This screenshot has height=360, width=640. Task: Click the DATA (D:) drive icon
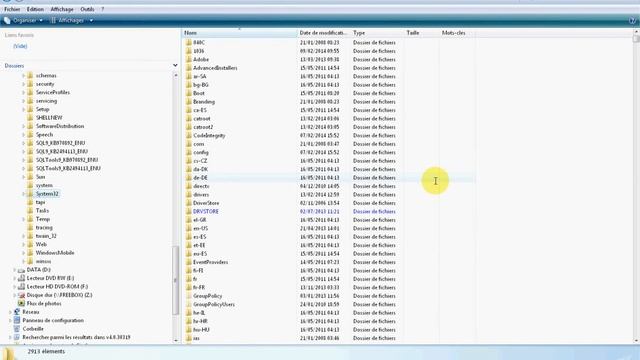pos(21,270)
